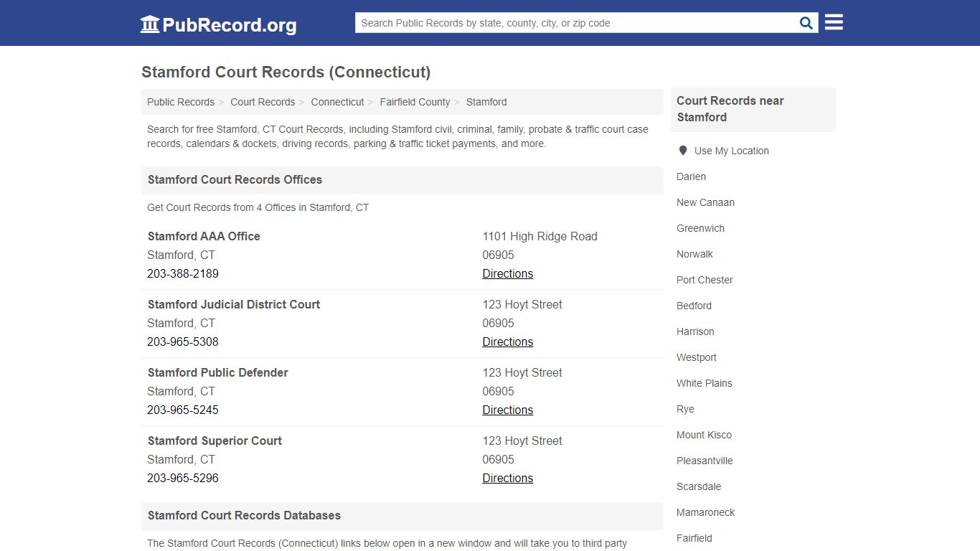Open Stamford Superior Court listing
This screenshot has width=980, height=551.
(x=215, y=441)
